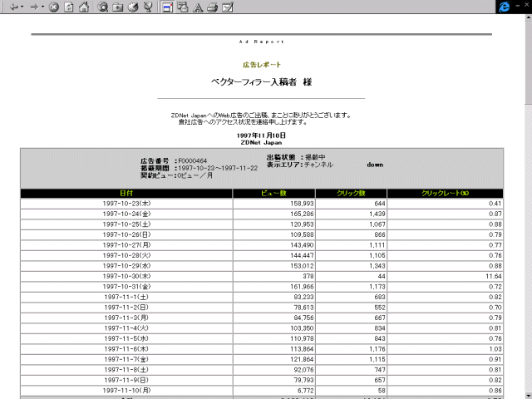Go forward with the Forward arrow button

point(34,7)
